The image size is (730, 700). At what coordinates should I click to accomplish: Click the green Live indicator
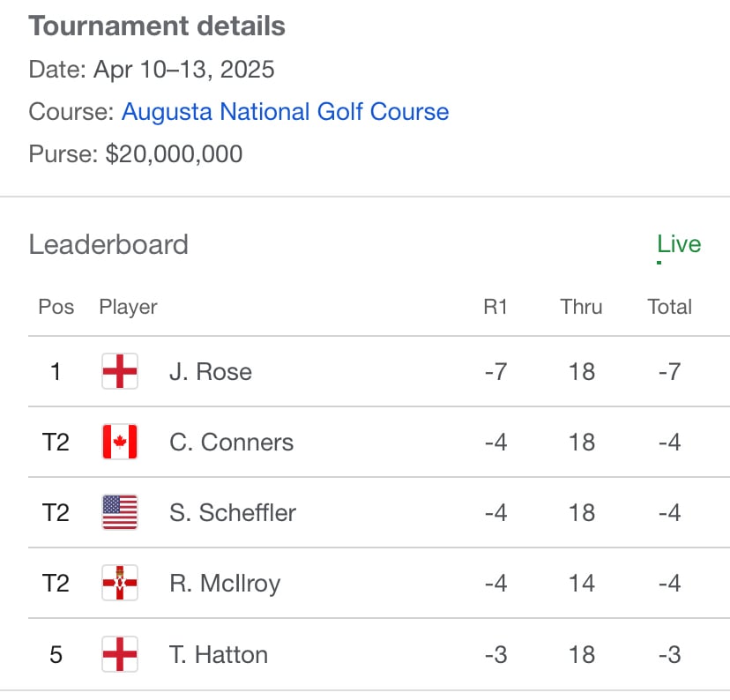[x=679, y=245]
